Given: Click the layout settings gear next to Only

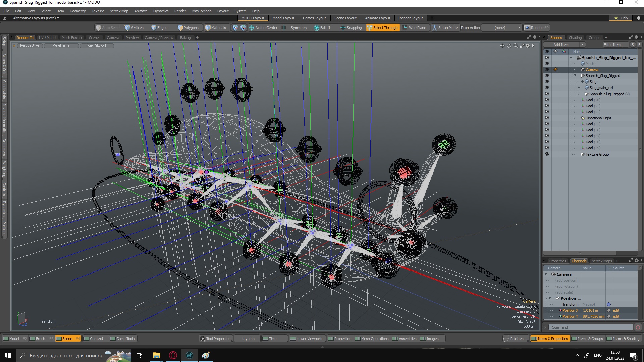Looking at the screenshot, I should [638, 18].
